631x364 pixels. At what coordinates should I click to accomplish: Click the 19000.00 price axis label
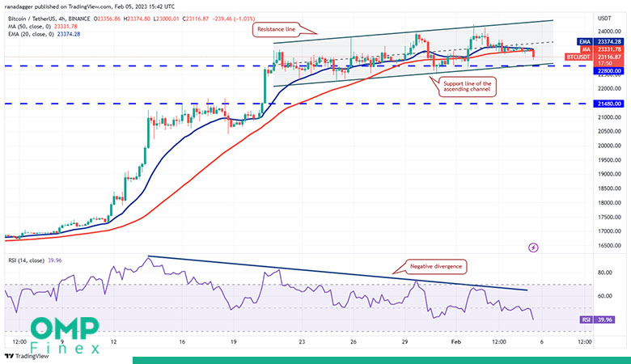point(609,174)
